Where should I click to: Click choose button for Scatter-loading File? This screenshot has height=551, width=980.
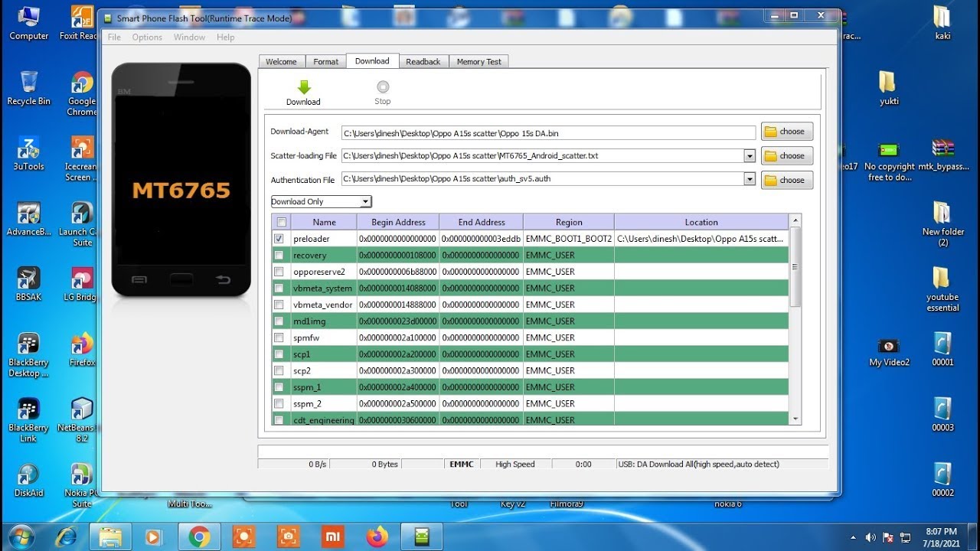click(x=787, y=156)
